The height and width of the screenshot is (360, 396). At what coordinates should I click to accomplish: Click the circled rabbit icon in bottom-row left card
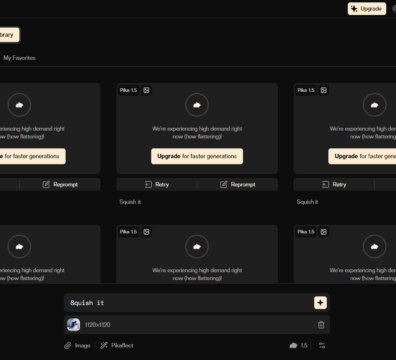[19, 247]
